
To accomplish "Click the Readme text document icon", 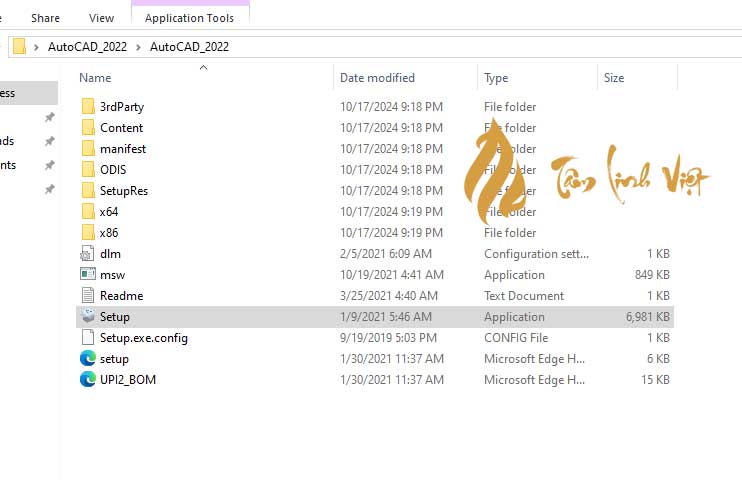I will coord(88,295).
